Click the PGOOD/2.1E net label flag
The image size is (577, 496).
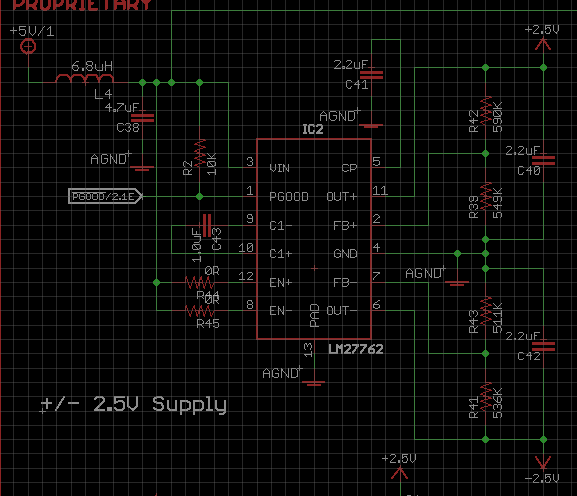(x=105, y=196)
